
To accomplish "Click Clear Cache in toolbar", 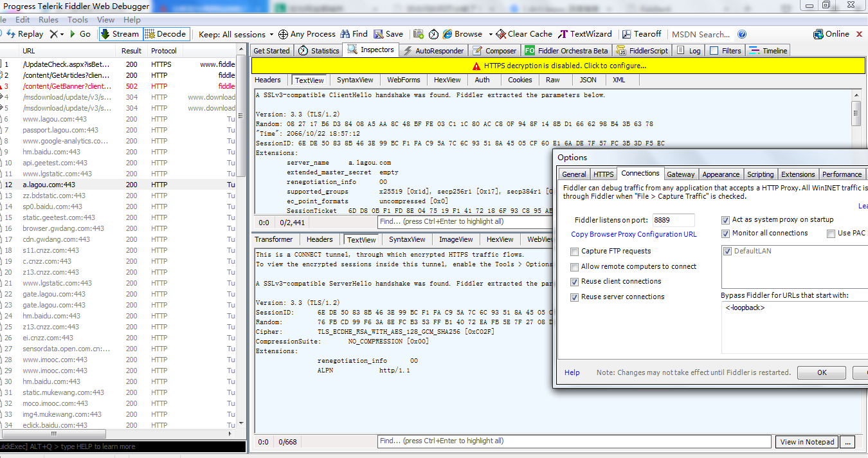I will click(524, 34).
